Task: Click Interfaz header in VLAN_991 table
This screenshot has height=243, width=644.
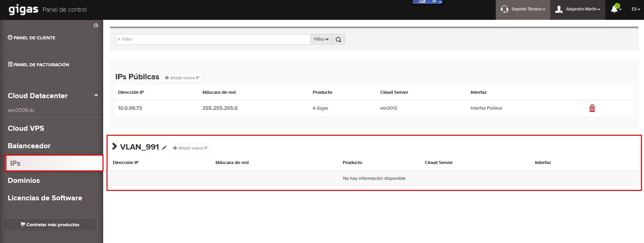Action: (x=543, y=163)
